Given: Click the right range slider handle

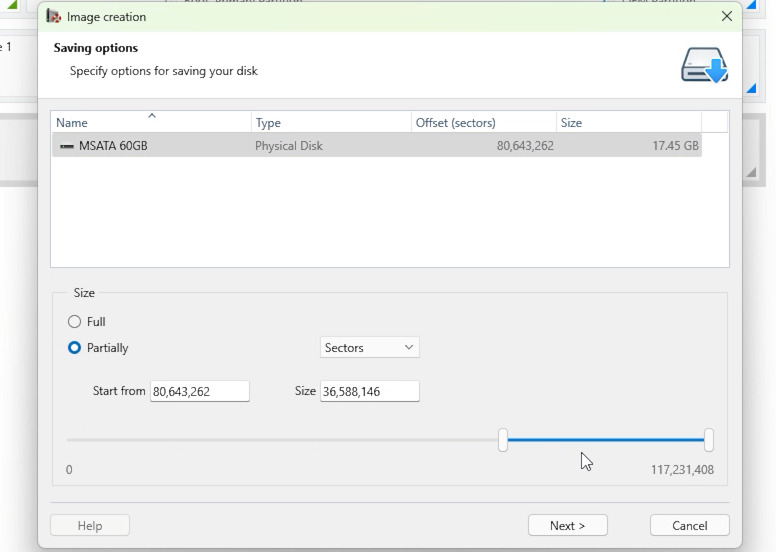Looking at the screenshot, I should [x=709, y=440].
